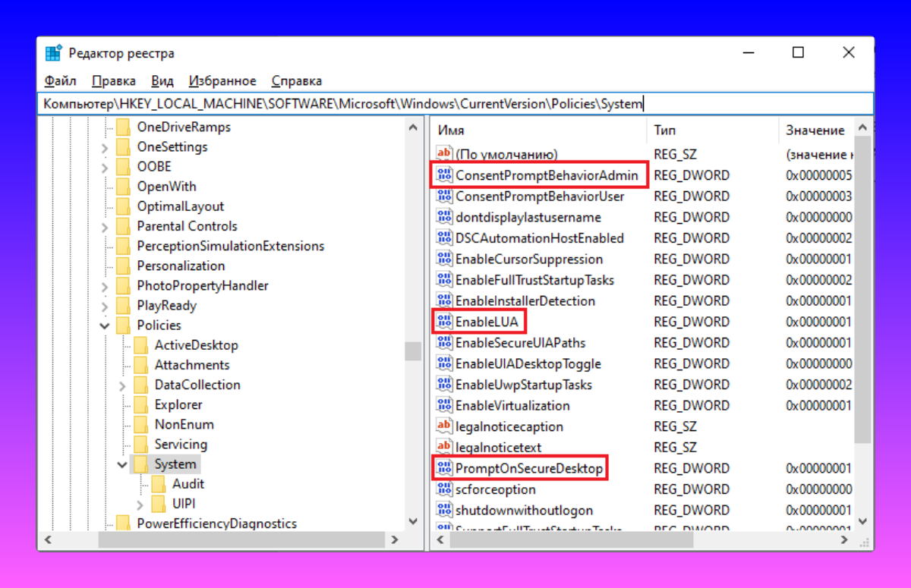This screenshot has width=911, height=588.
Task: Click the DWORD icon beside ConsentPromptBehaviorUser
Action: 444,196
